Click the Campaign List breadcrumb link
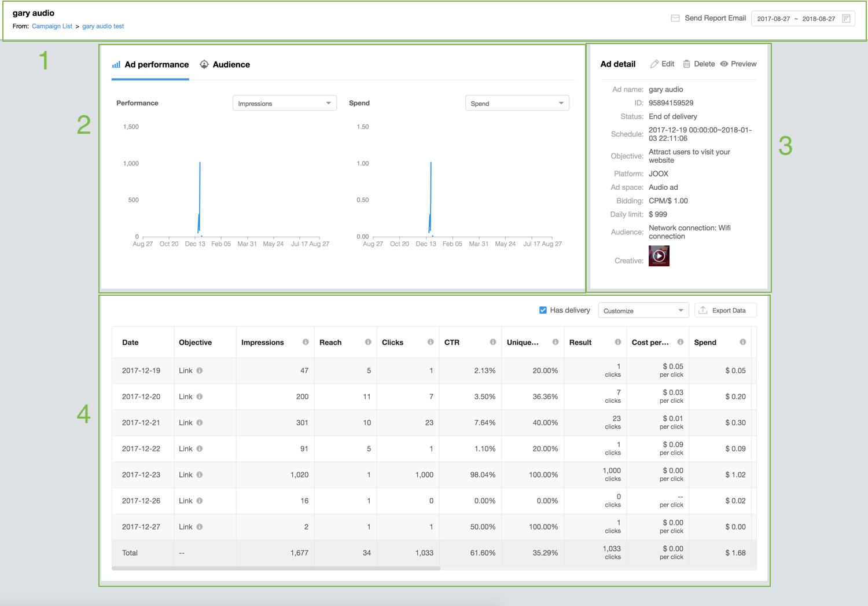This screenshot has height=606, width=868. (52, 26)
